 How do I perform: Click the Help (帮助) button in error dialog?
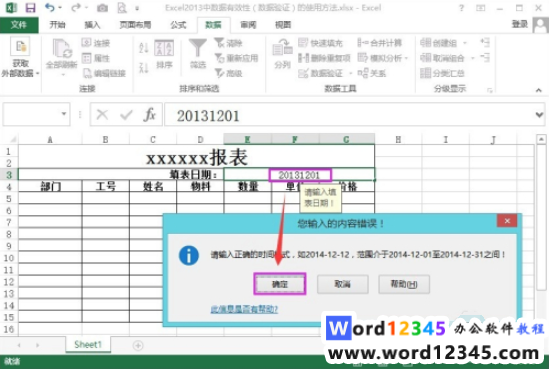(x=404, y=284)
